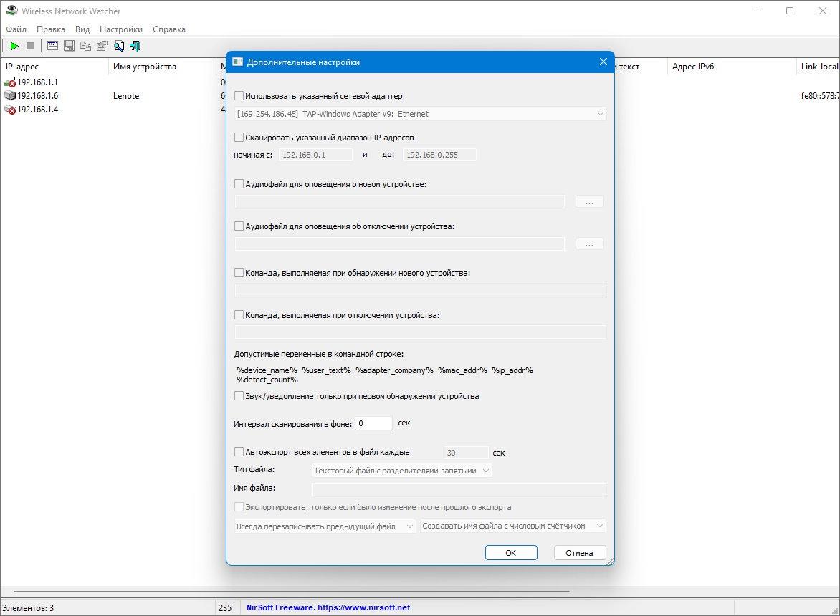Open the 'Вид' menu
The width and height of the screenshot is (840, 616).
pos(82,29)
